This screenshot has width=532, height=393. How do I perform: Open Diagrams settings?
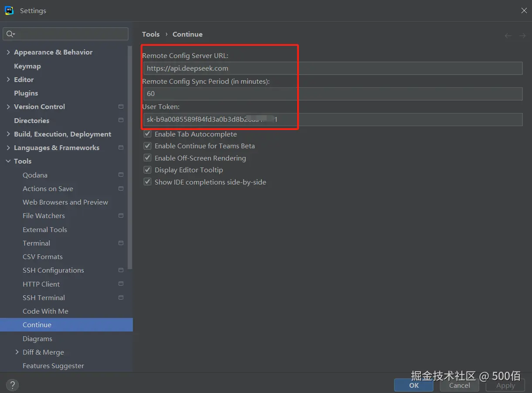click(37, 338)
